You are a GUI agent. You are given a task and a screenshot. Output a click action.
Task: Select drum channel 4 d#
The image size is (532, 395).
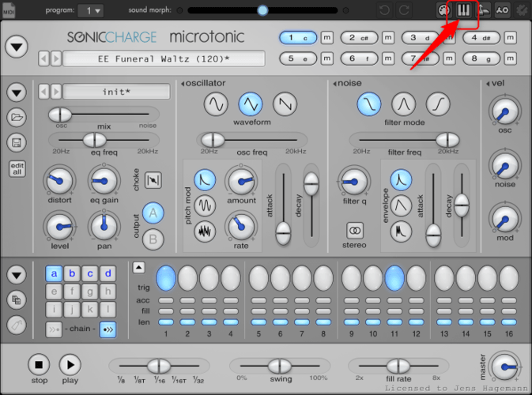(481, 38)
